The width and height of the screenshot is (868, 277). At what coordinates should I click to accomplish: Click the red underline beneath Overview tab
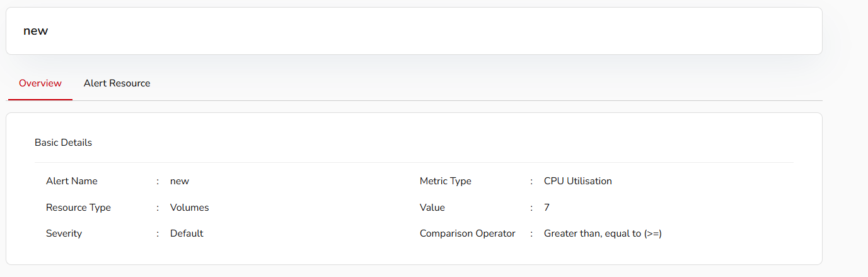click(x=40, y=99)
